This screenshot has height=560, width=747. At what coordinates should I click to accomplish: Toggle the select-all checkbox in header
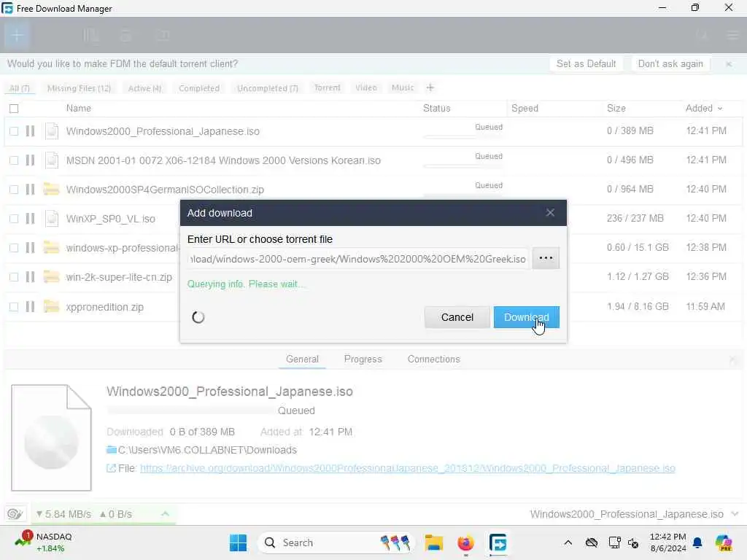pyautogui.click(x=14, y=109)
